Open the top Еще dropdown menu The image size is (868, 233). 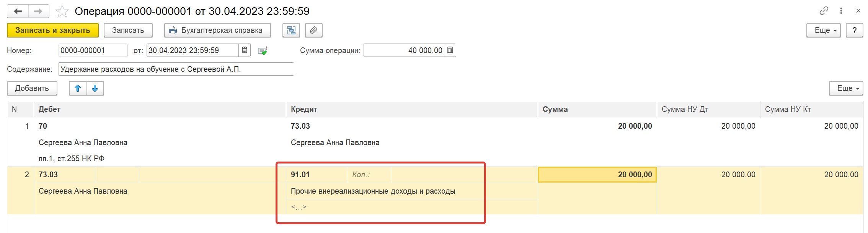click(x=824, y=30)
